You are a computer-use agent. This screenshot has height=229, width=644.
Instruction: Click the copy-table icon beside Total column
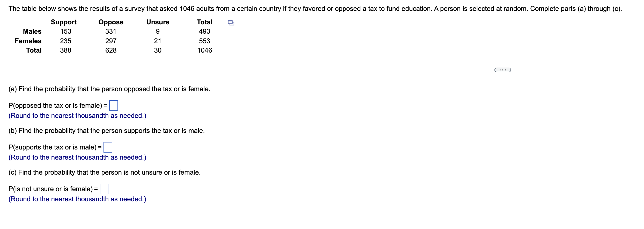[231, 23]
